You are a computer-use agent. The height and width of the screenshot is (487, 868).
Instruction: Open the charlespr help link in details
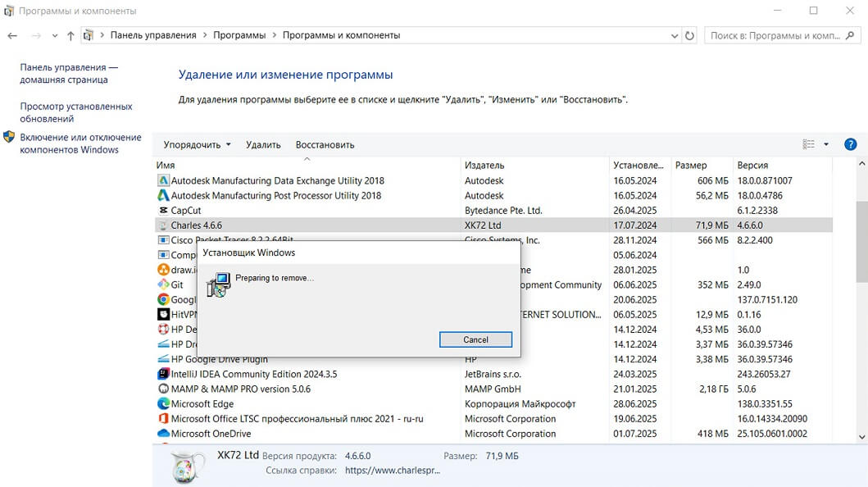(x=393, y=471)
